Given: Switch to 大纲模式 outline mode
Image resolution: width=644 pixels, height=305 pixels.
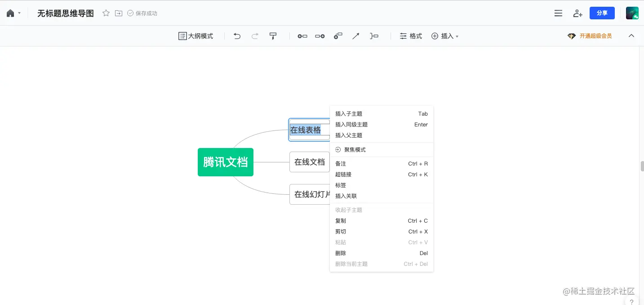Looking at the screenshot, I should coord(196,36).
